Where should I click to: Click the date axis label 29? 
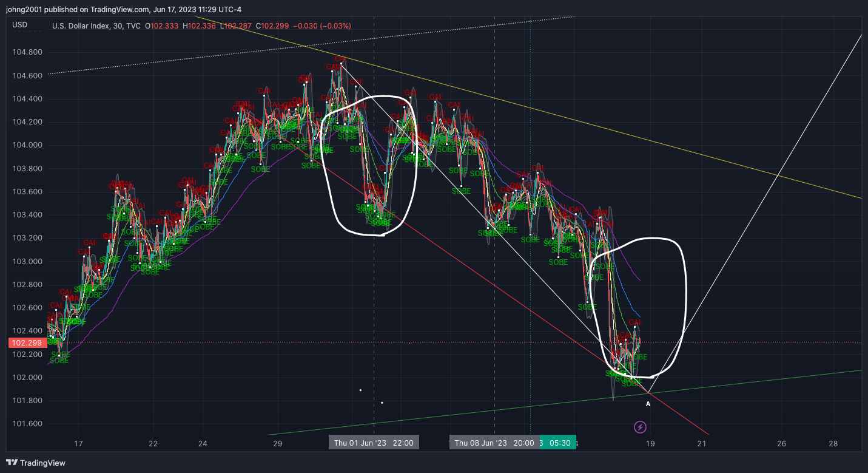point(277,444)
